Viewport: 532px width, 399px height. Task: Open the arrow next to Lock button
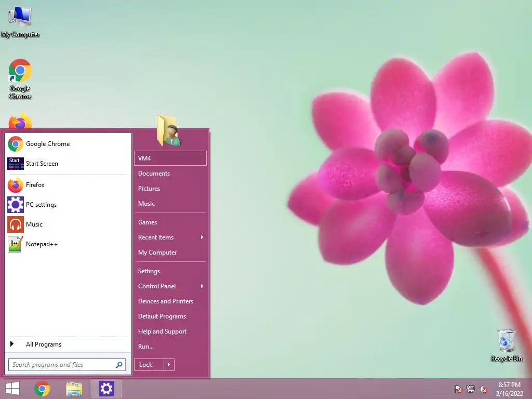[169, 365]
